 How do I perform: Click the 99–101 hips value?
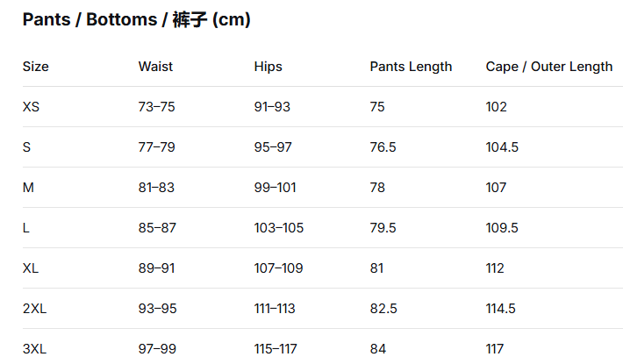[276, 188]
